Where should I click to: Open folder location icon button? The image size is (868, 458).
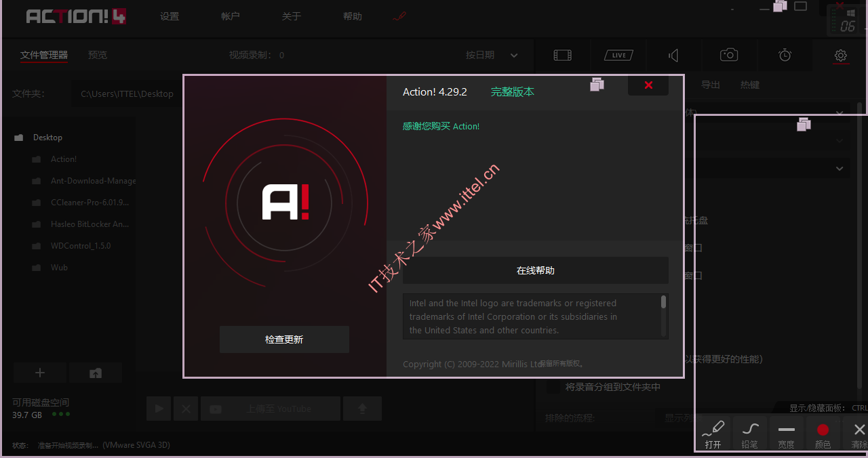point(96,373)
